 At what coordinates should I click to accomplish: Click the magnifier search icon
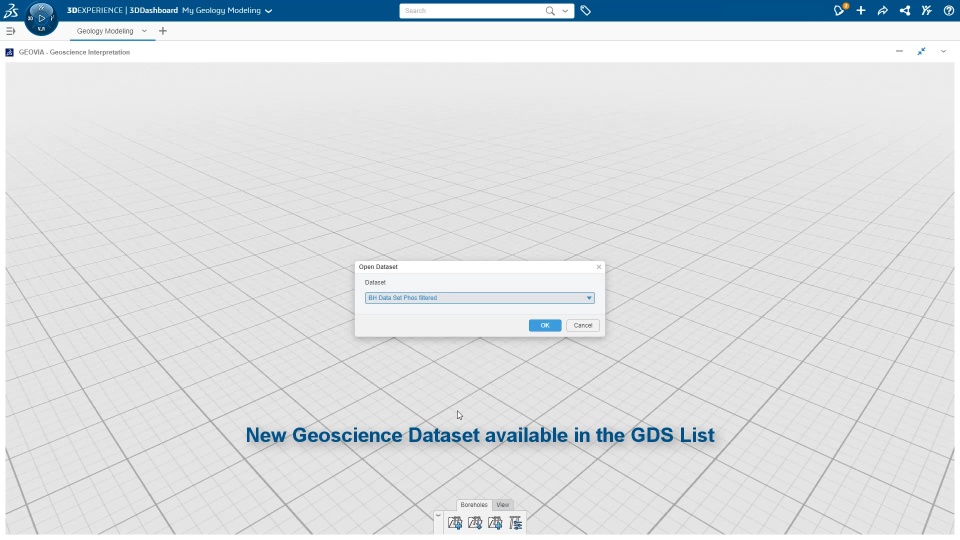[x=550, y=11]
